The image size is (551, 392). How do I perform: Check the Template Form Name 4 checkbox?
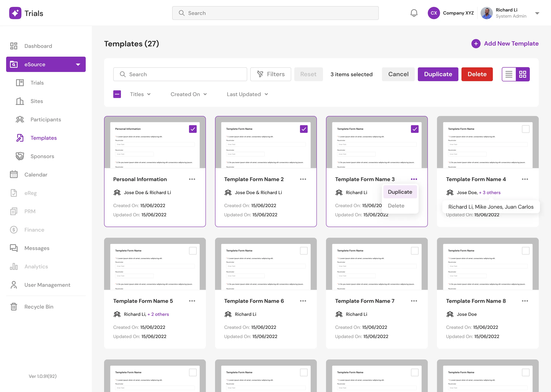pyautogui.click(x=526, y=129)
